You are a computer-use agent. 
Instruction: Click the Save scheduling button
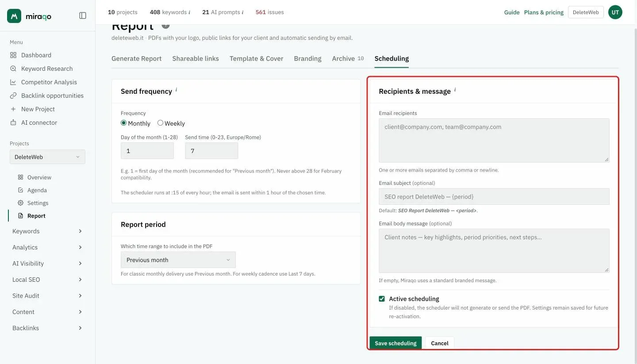coord(395,343)
